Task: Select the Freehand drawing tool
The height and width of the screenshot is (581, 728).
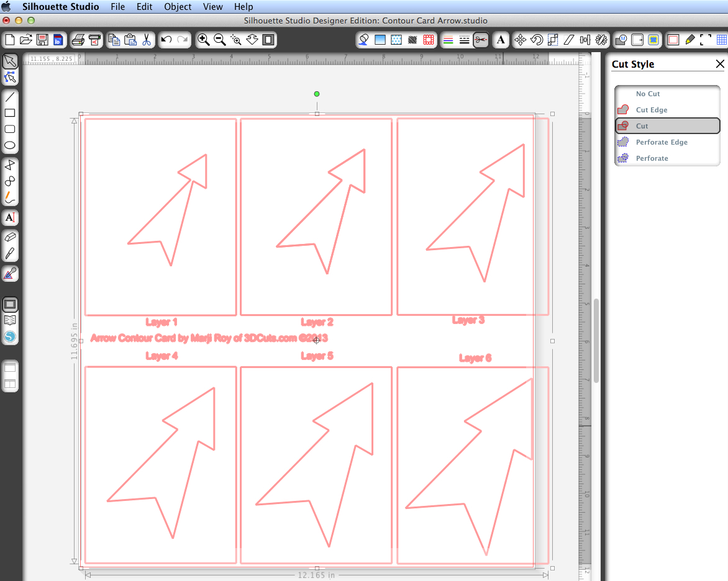Action: (10, 197)
